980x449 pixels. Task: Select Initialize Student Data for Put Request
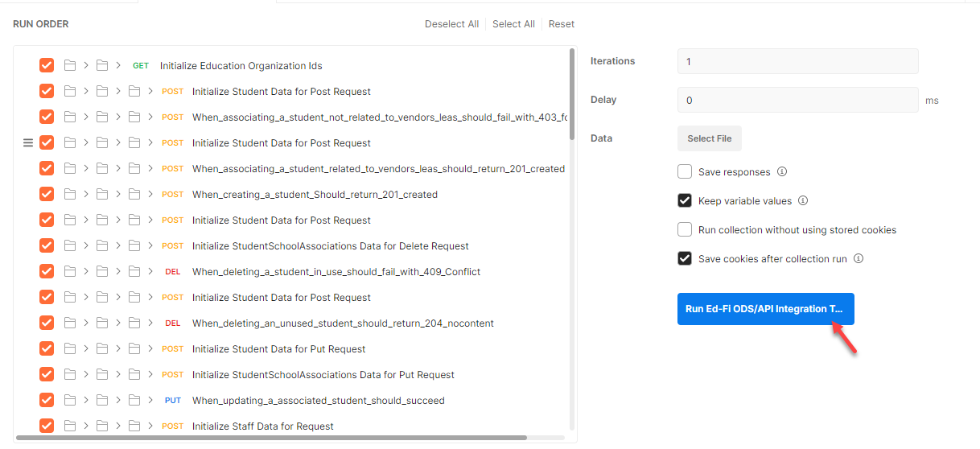279,349
